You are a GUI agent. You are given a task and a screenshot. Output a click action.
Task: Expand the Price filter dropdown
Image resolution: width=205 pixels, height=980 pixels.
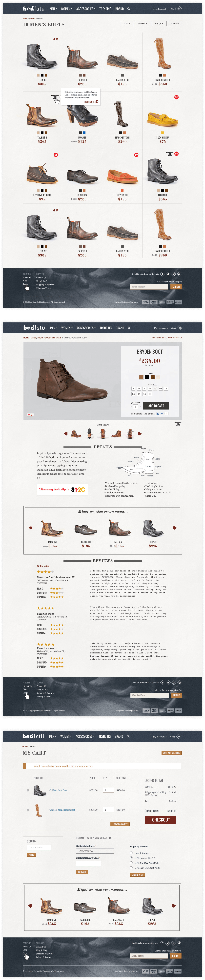click(x=159, y=24)
